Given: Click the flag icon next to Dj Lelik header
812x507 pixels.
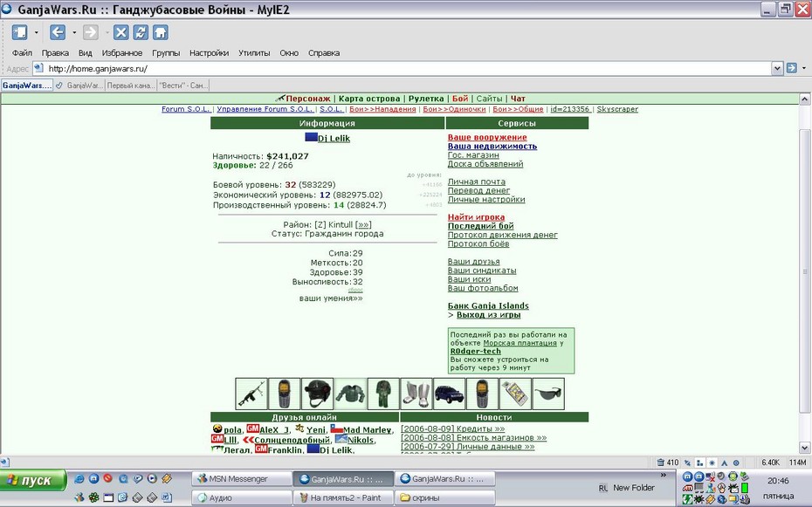Looking at the screenshot, I should coord(311,138).
